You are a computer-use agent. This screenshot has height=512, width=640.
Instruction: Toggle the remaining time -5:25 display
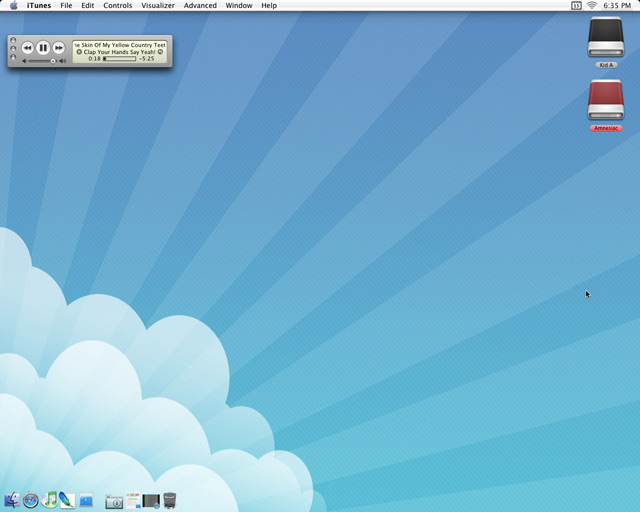point(147,59)
